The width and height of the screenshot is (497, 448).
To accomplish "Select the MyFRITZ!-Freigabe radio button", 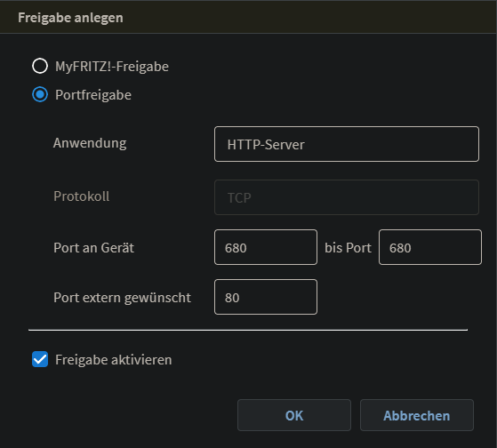I will coord(40,66).
